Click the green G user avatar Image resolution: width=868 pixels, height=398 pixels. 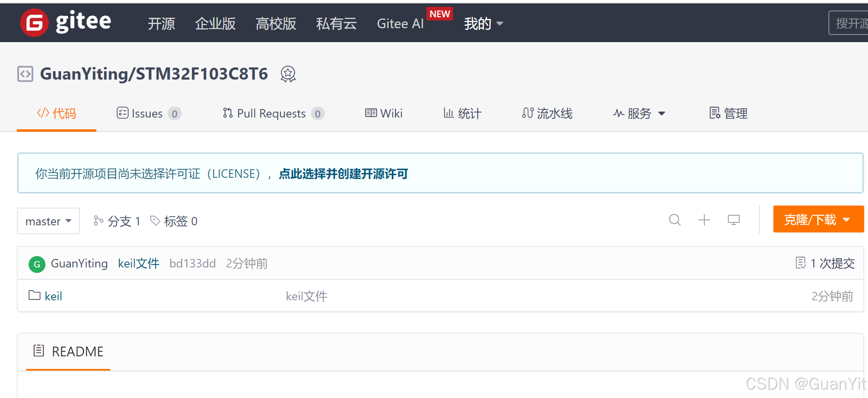[x=37, y=264]
